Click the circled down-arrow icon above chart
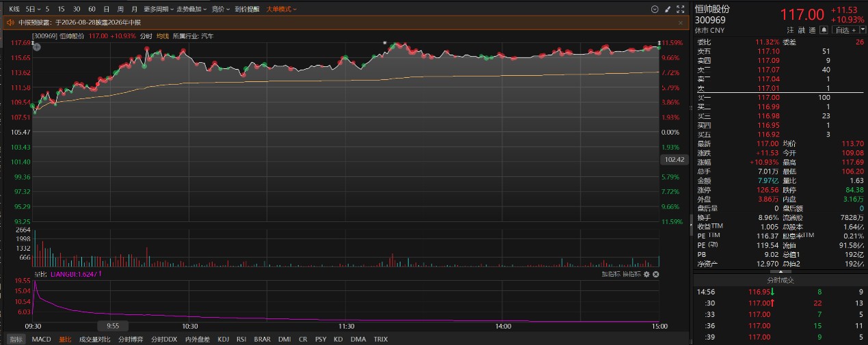 coord(655,9)
